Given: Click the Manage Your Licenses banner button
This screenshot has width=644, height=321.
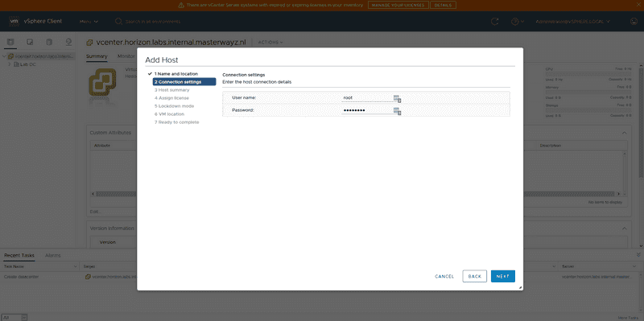Looking at the screenshot, I should (398, 6).
